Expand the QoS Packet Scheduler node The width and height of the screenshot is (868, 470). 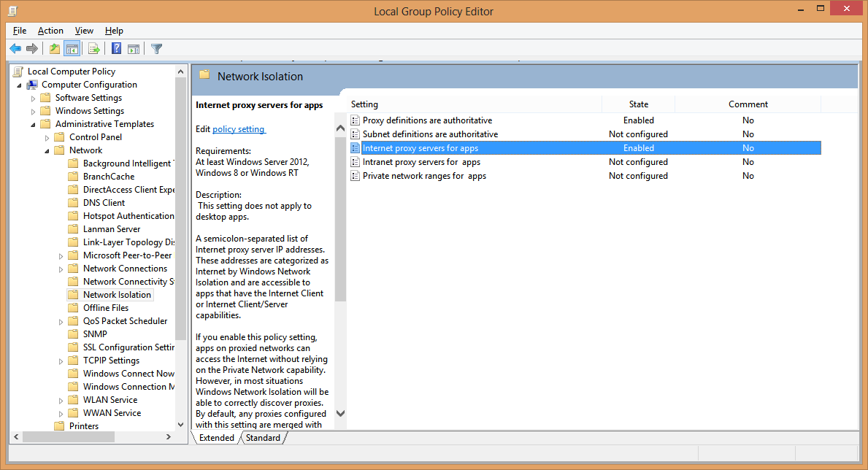click(x=61, y=322)
